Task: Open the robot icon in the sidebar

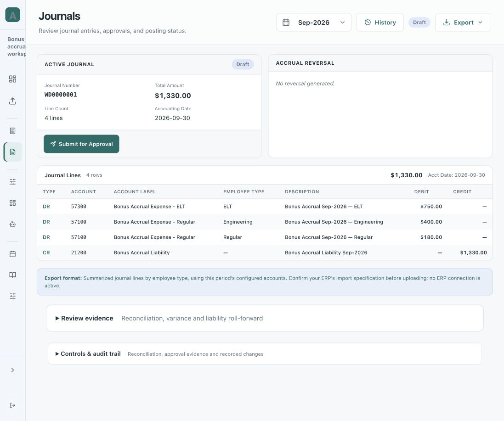Action: [12, 224]
